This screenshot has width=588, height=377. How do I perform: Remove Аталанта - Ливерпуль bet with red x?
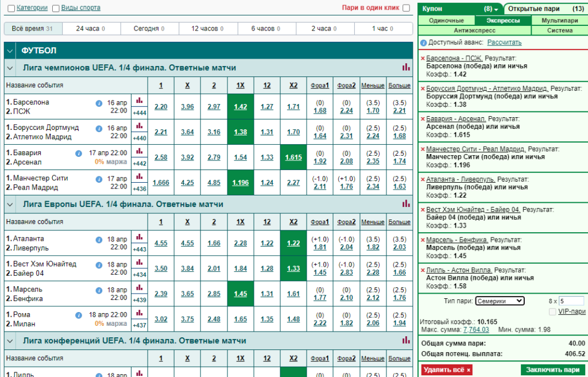click(423, 180)
